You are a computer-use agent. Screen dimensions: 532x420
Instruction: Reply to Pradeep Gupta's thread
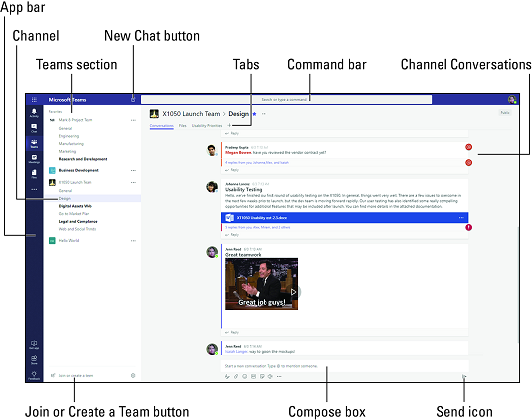(x=232, y=170)
